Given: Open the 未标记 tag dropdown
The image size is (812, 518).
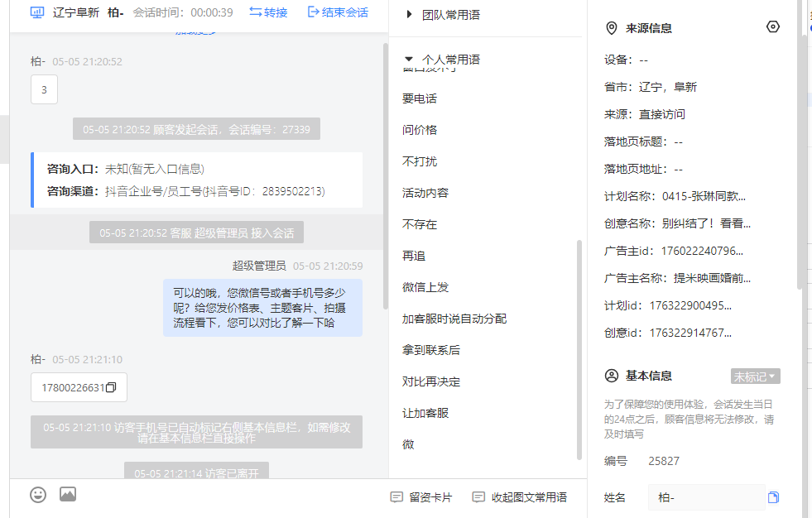Looking at the screenshot, I should pos(755,377).
